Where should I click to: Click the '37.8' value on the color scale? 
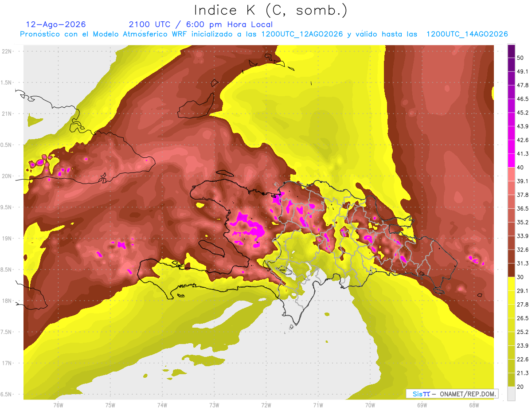523,195
